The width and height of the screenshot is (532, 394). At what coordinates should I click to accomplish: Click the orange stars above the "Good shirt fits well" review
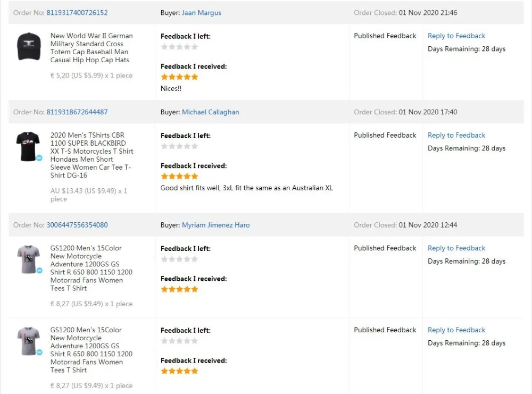[x=179, y=177]
